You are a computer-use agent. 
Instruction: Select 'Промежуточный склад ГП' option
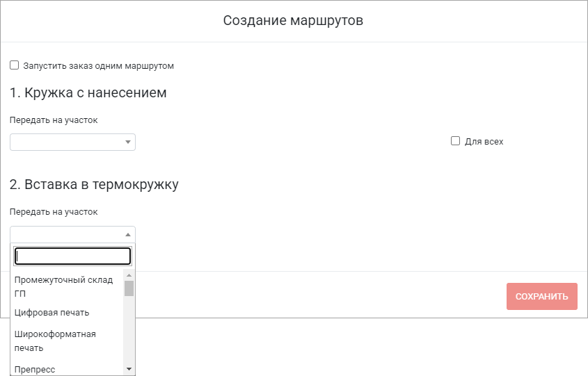coord(67,286)
